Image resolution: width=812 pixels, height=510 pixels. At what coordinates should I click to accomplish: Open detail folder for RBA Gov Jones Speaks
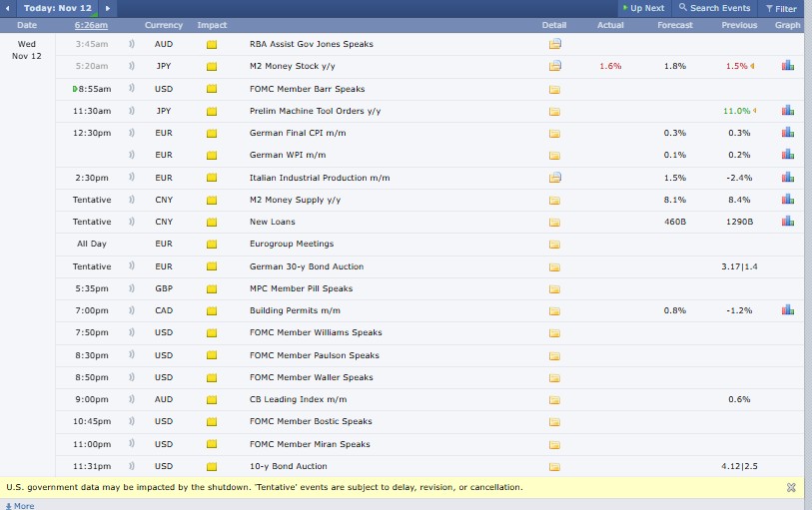click(x=554, y=44)
